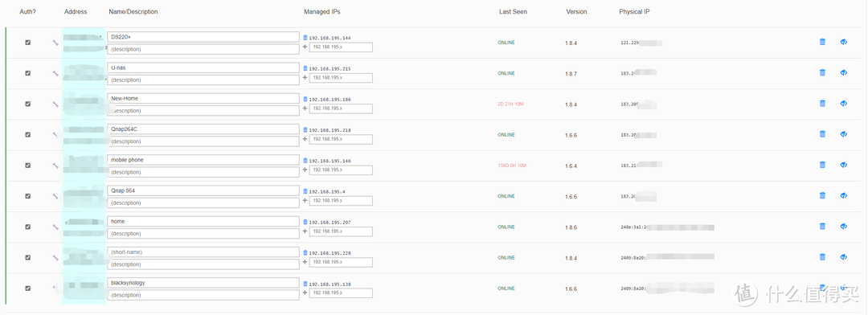
Task: Open wrench settings for U-nas
Action: (x=55, y=73)
